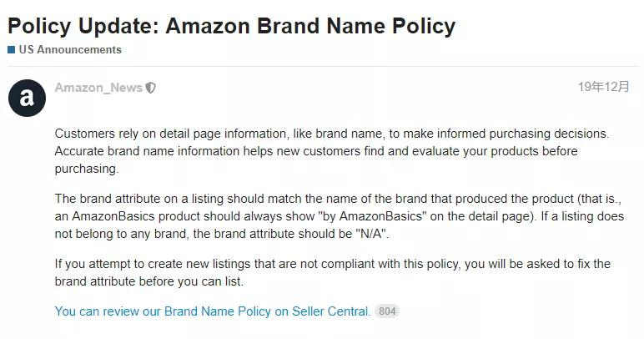The image size is (644, 339).
Task: Open the Amazon_News username profile
Action: (98, 88)
